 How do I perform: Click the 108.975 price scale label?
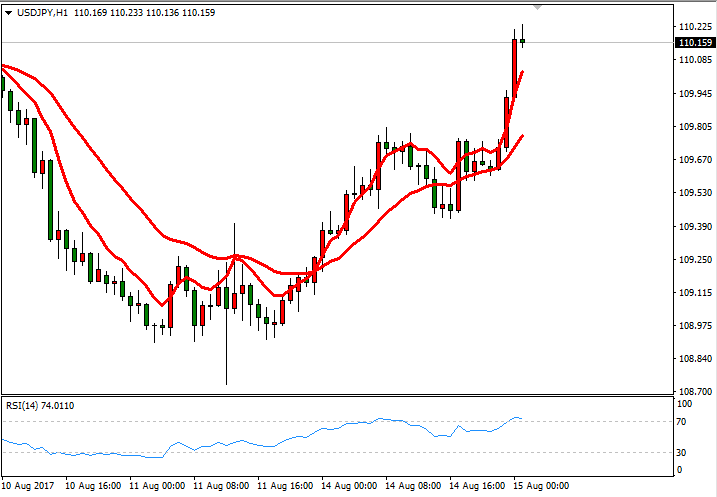coord(696,326)
